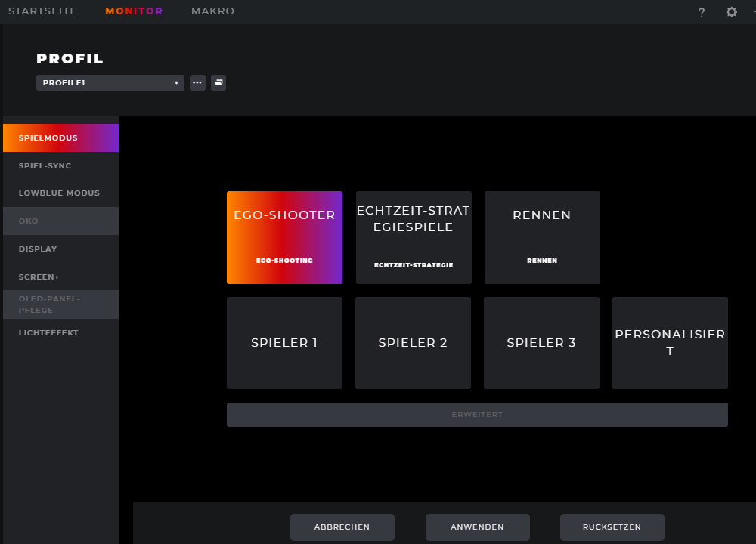Viewport: 756px width, 544px height.
Task: Click the three-dots profile options icon
Action: pyautogui.click(x=197, y=83)
